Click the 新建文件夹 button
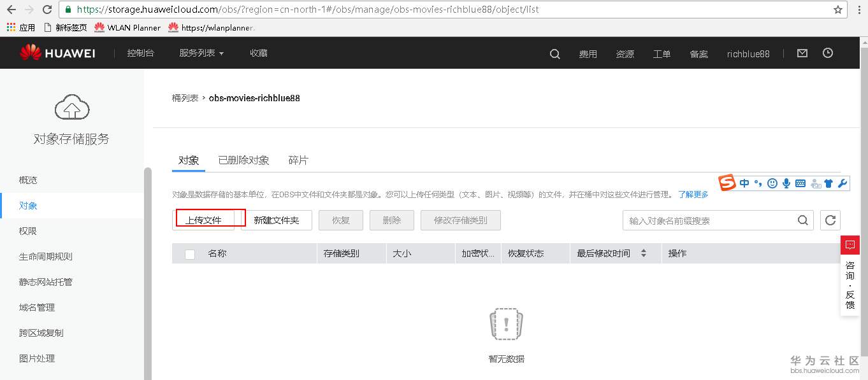Image resolution: width=868 pixels, height=380 pixels. [276, 220]
